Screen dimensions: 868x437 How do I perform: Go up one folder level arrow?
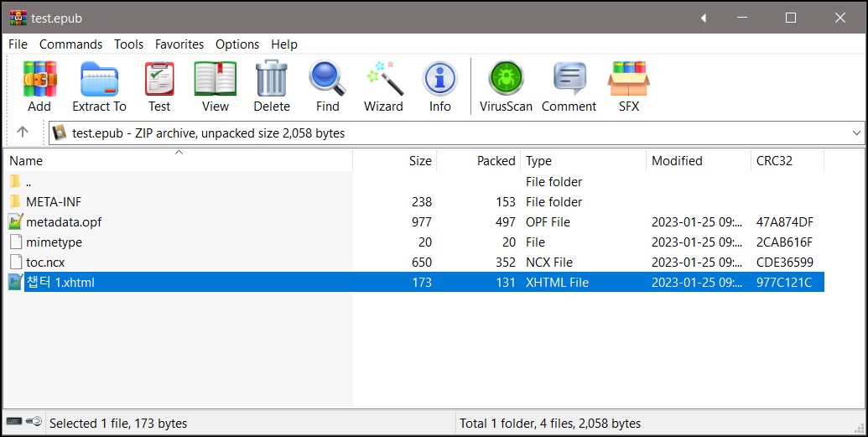point(23,133)
